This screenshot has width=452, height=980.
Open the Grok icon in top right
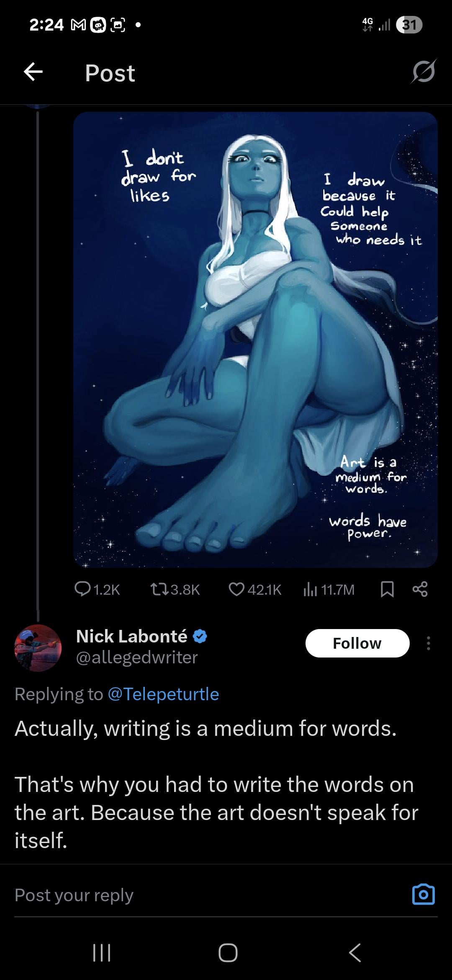[424, 72]
